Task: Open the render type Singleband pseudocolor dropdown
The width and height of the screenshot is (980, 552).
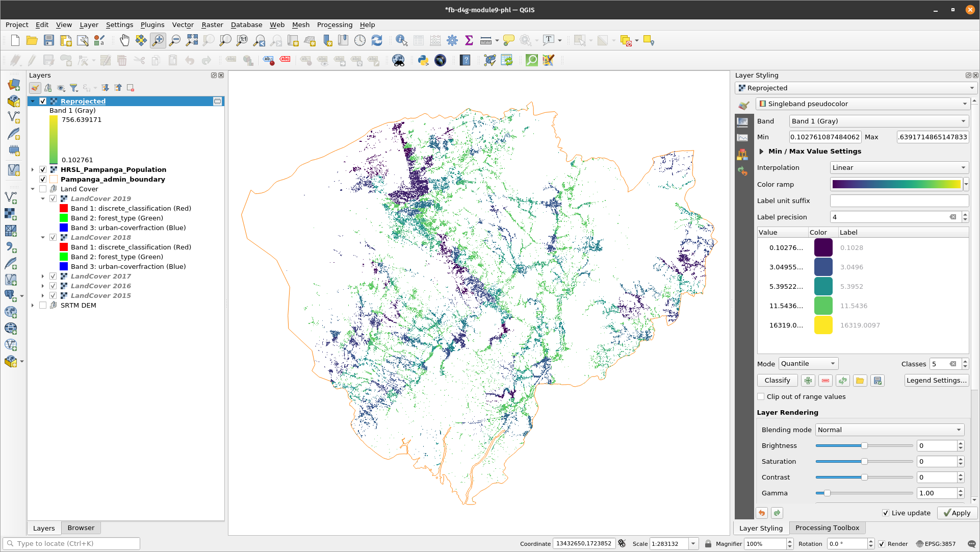Action: (x=862, y=104)
